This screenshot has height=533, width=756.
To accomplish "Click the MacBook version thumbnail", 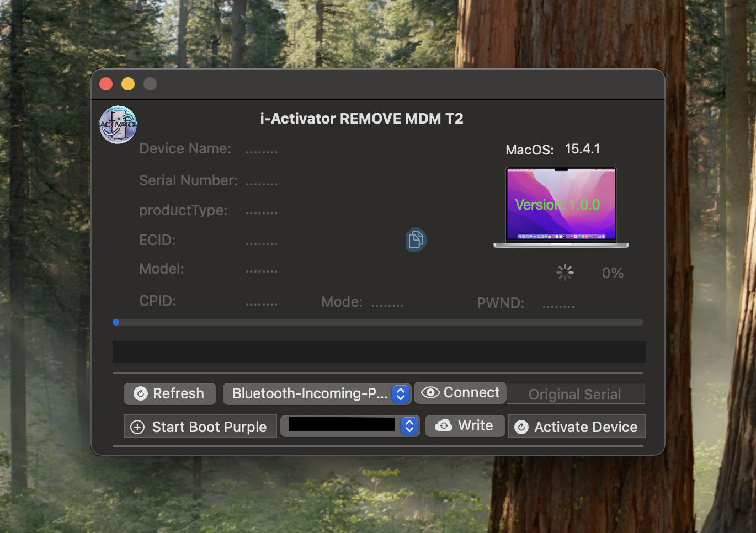I will [x=561, y=207].
